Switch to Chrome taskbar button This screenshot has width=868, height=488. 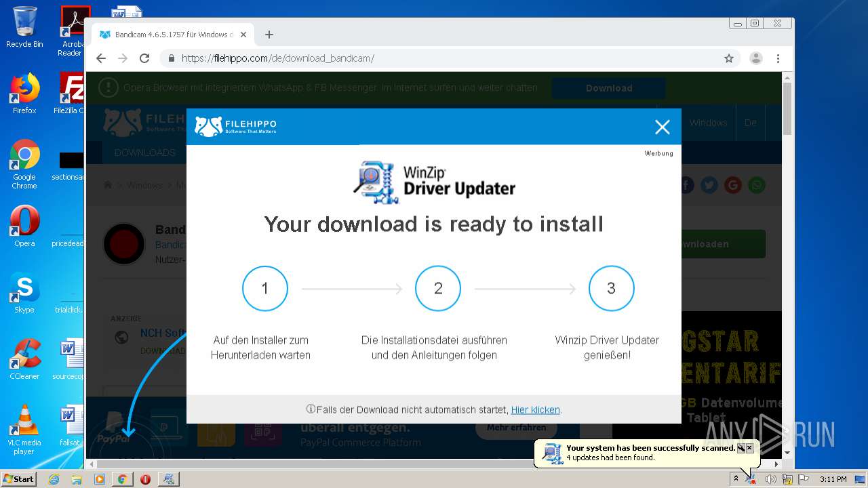click(x=122, y=479)
